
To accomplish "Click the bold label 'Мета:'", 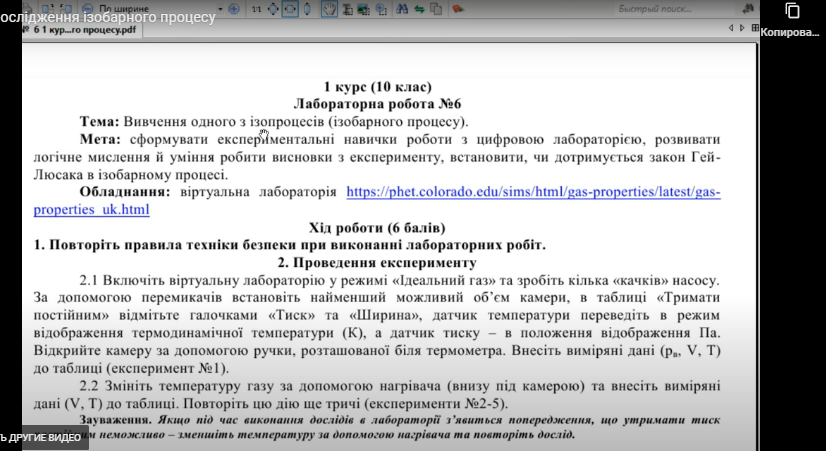I will point(100,140).
